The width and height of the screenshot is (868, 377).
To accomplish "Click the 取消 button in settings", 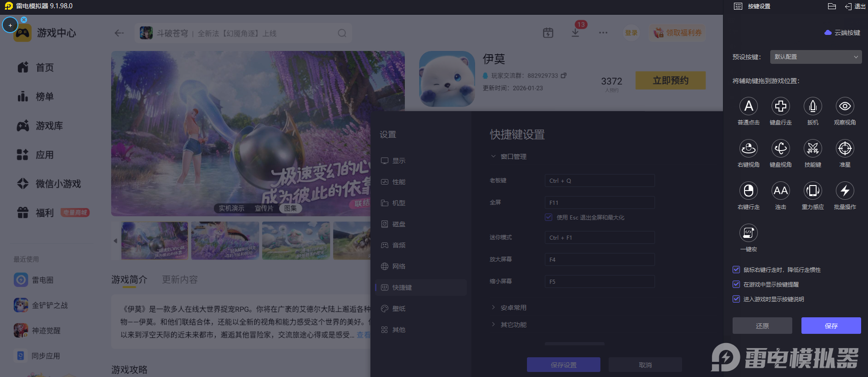I will [645, 365].
